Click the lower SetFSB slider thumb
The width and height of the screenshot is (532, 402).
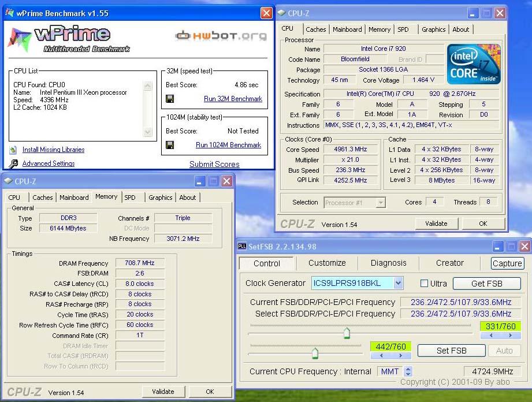pos(314,353)
